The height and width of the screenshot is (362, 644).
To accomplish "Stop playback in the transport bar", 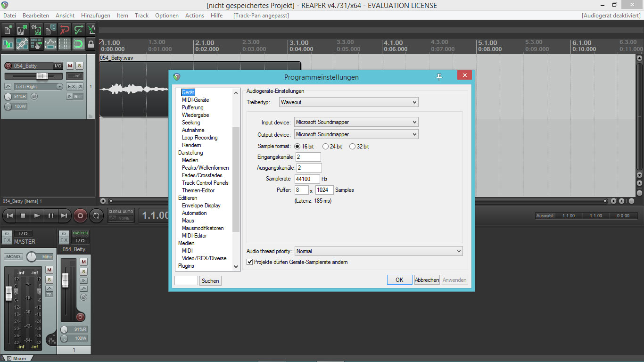I will (23, 215).
